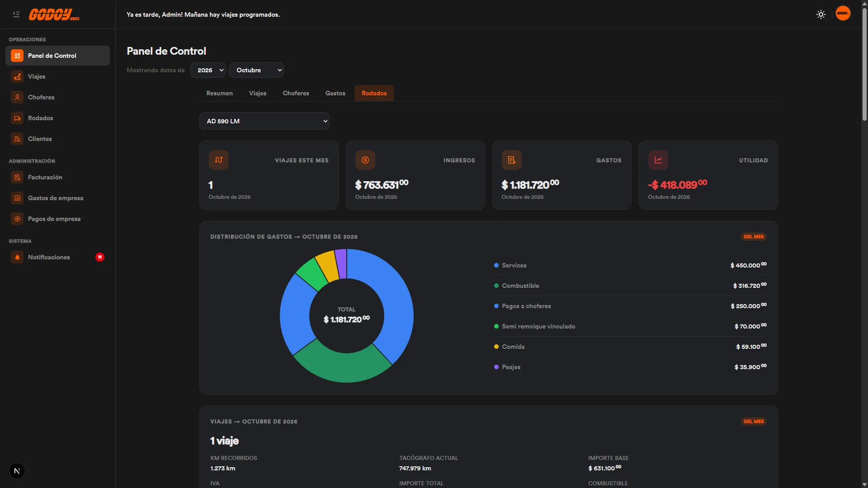Open Viajes in the sidebar
Screen dimensions: 868x488
(x=57, y=76)
